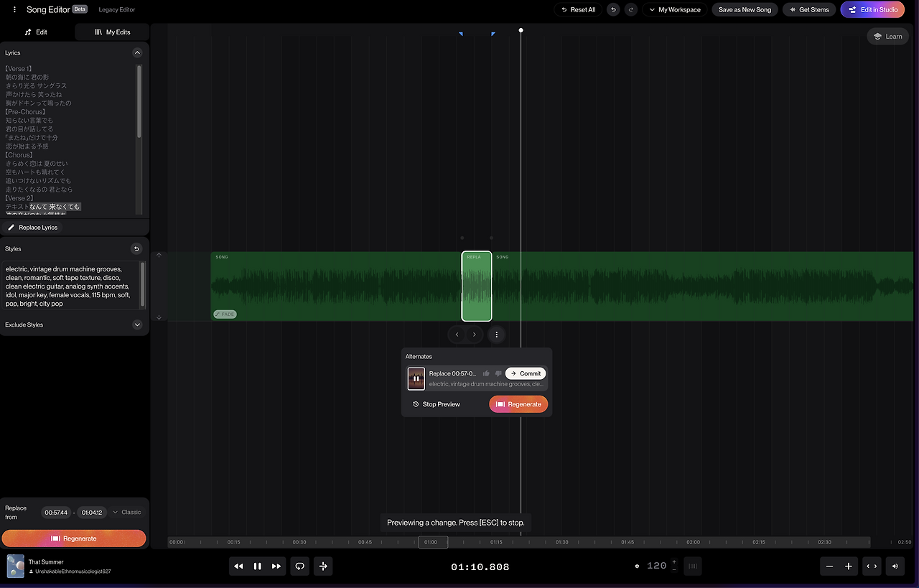Image resolution: width=919 pixels, height=588 pixels.
Task: Toggle loop playback
Action: (x=300, y=566)
